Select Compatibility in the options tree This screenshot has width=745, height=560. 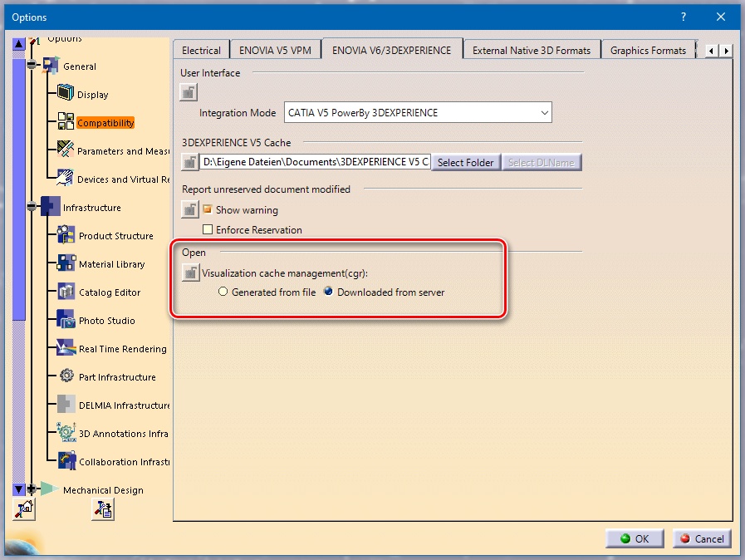[105, 123]
